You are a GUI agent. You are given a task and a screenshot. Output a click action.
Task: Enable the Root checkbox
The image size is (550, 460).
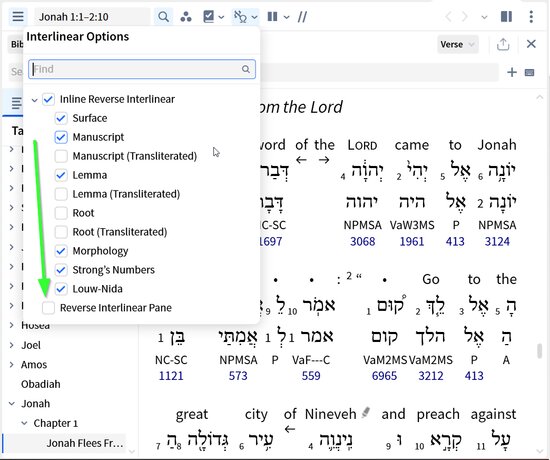pyautogui.click(x=61, y=213)
